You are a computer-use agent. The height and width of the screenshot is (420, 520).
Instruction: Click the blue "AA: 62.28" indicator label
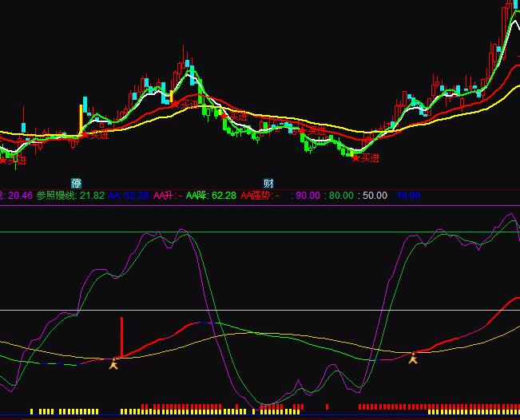point(129,195)
